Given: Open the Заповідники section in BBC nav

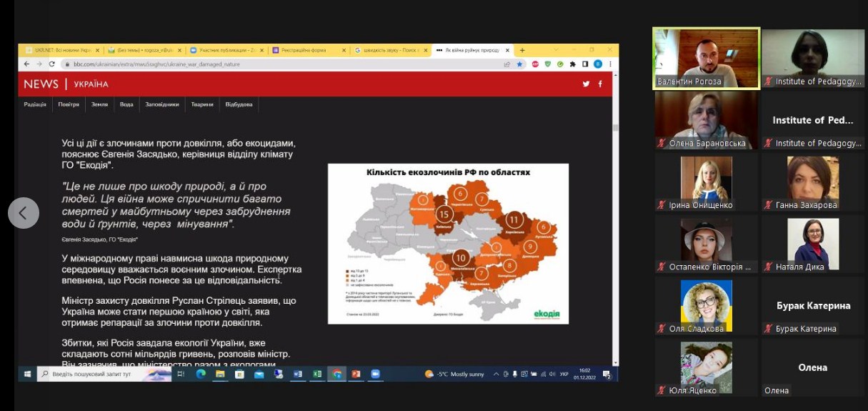Looking at the screenshot, I should (x=161, y=104).
